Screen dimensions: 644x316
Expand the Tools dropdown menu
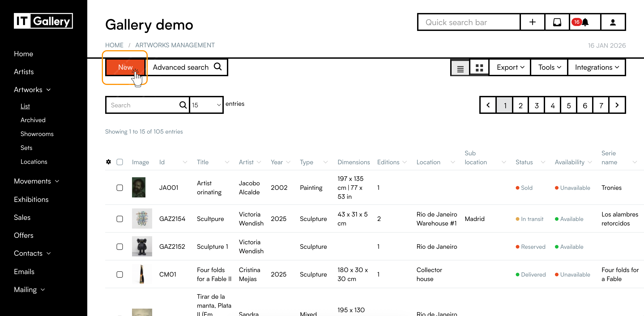pyautogui.click(x=549, y=67)
